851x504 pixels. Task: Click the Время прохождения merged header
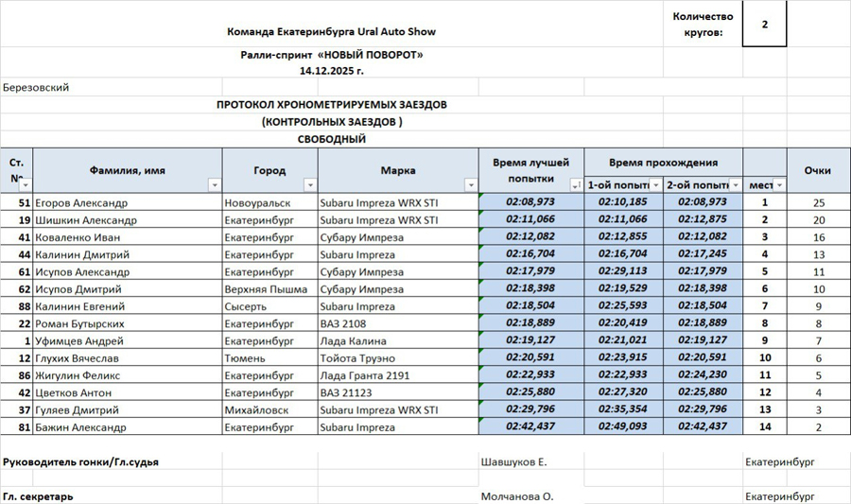pos(662,162)
